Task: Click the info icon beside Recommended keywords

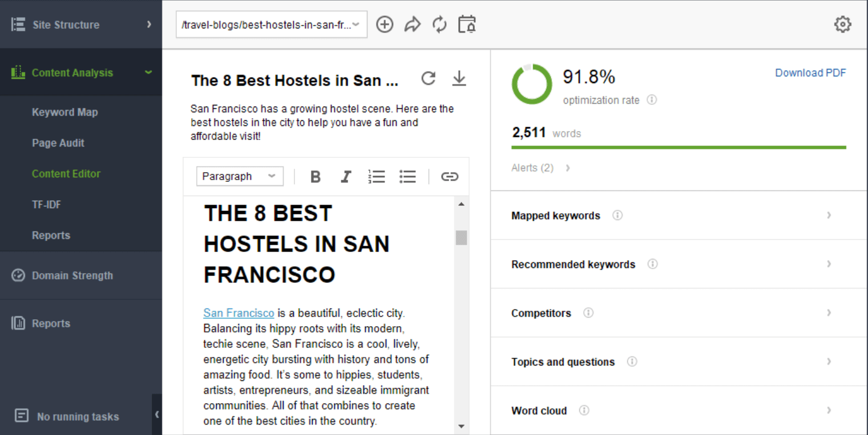Action: tap(653, 264)
